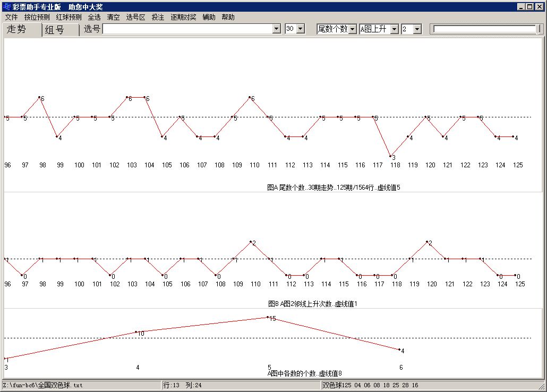Expand the 尾数个数 dropdown arrow
The width and height of the screenshot is (547, 392).
coord(353,29)
